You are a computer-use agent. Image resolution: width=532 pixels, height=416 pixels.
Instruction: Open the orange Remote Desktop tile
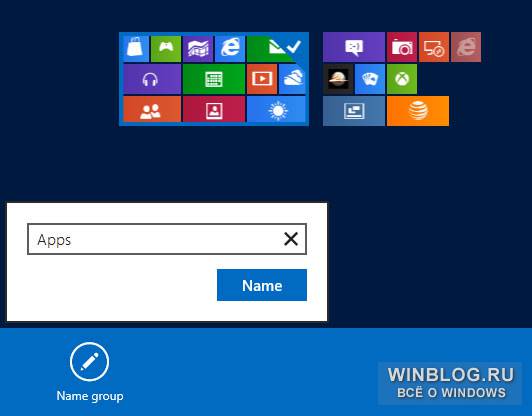coord(434,47)
